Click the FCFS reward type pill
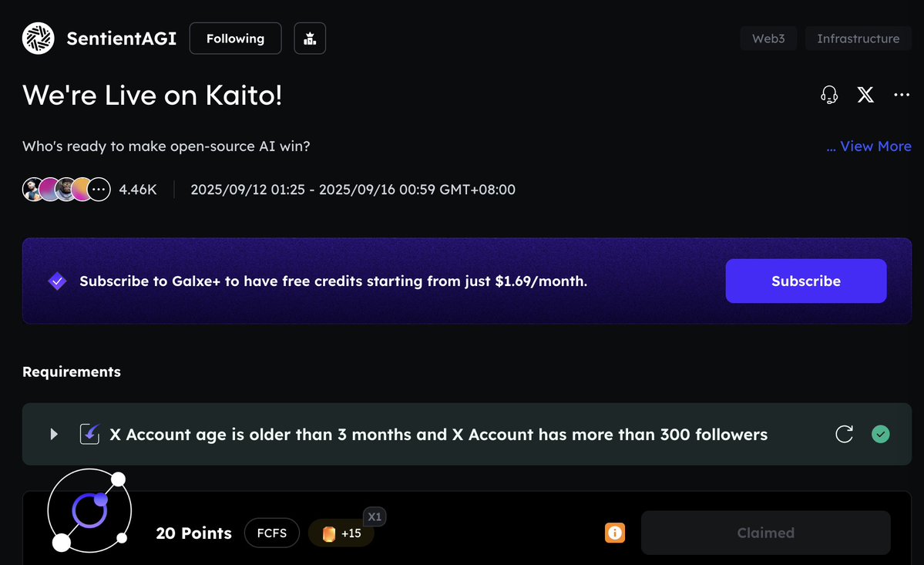The image size is (924, 565). pyautogui.click(x=272, y=533)
